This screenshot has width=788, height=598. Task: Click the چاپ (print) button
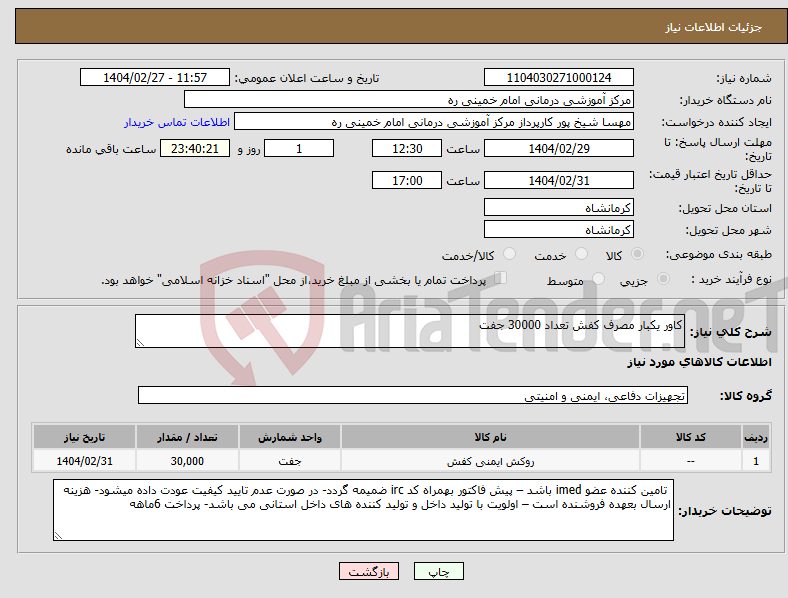point(438,571)
